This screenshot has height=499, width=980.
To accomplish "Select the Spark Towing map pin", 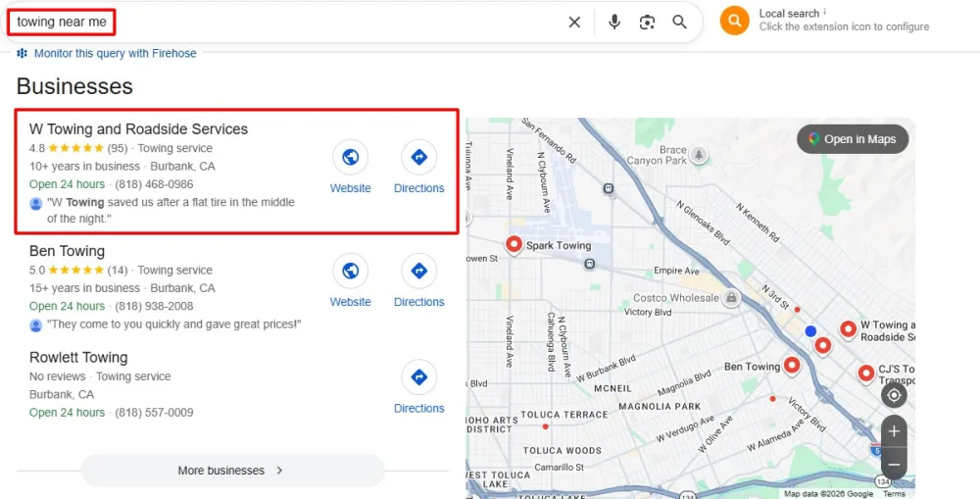I will [x=514, y=244].
